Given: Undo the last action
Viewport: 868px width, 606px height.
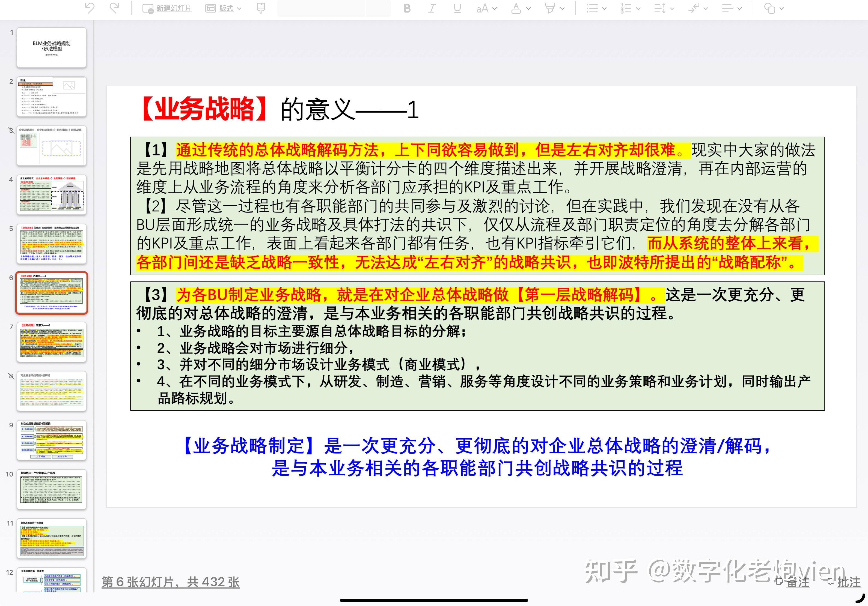Looking at the screenshot, I should pyautogui.click(x=90, y=8).
